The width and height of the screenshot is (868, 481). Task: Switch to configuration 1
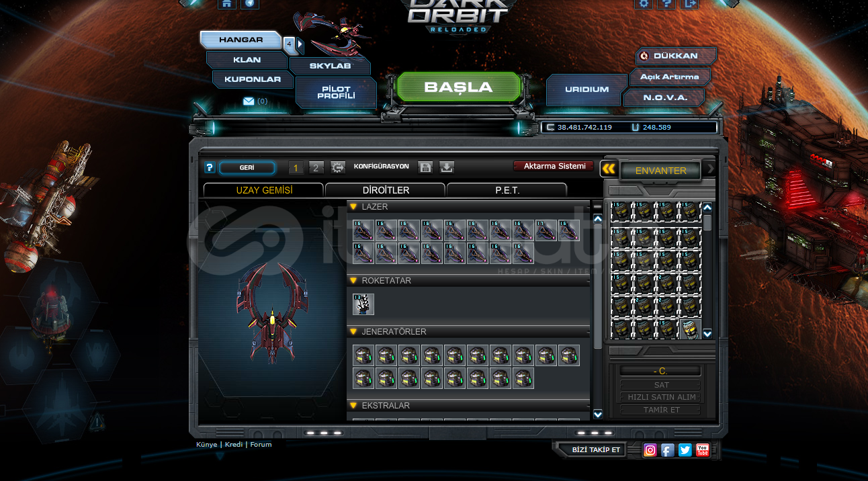coord(296,168)
